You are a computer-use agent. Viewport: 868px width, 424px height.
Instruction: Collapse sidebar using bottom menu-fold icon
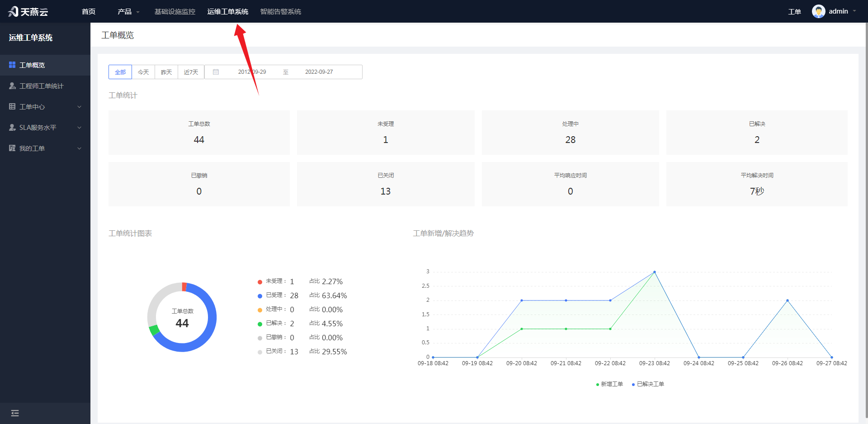(x=15, y=413)
